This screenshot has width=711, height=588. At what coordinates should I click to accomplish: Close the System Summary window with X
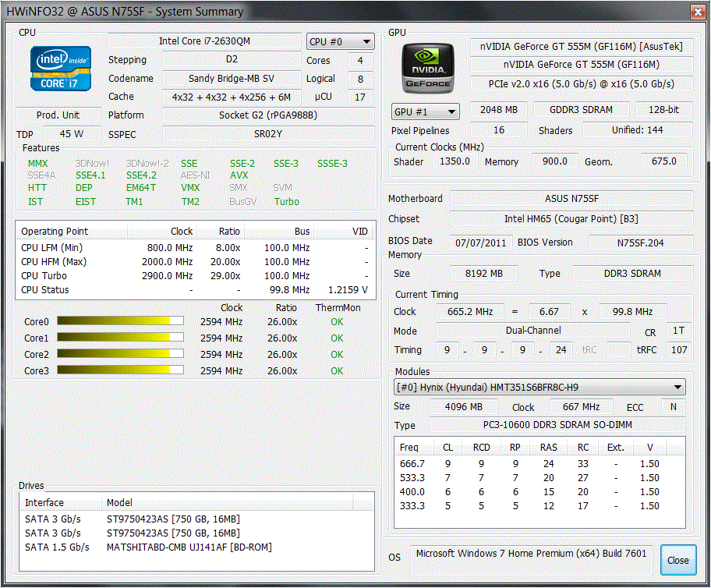(x=698, y=12)
